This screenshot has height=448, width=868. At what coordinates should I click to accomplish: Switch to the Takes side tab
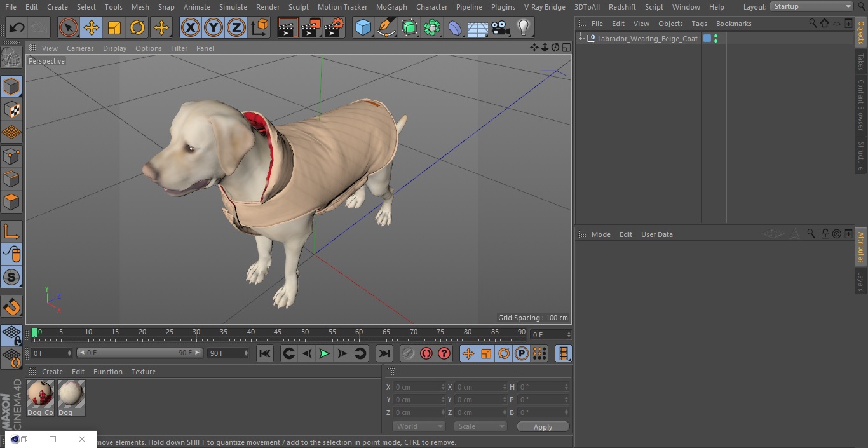(x=861, y=62)
